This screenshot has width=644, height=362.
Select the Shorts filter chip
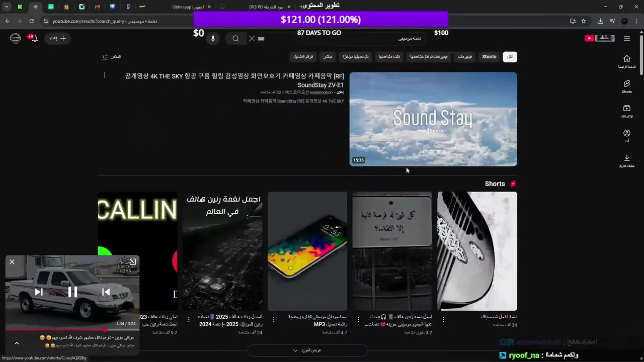pos(489,57)
